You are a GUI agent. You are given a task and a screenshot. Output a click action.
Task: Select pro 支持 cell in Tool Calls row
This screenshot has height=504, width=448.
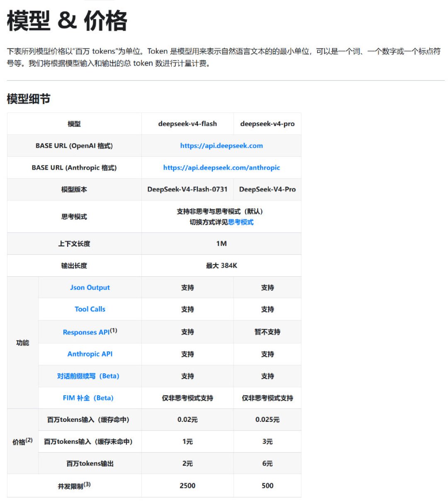tap(268, 309)
